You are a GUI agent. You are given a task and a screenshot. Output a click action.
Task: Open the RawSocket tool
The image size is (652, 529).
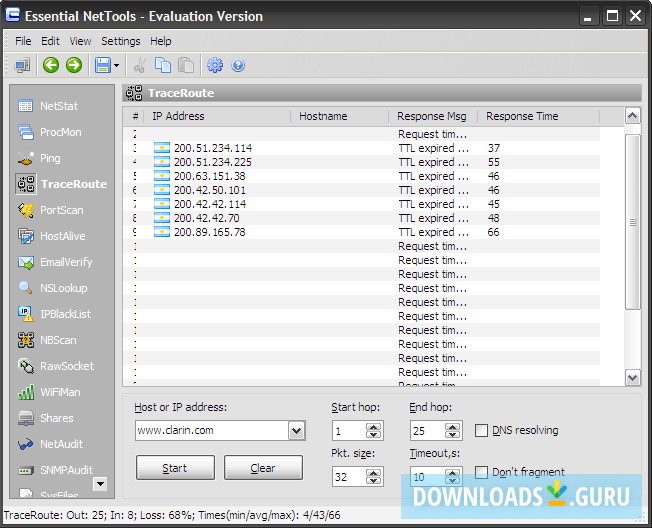pos(56,366)
